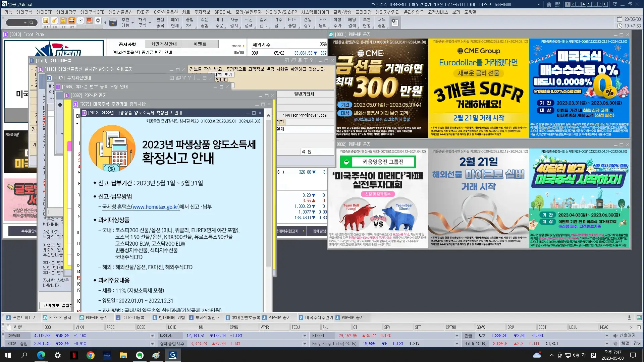Image resolution: width=644 pixels, height=362 pixels.
Task: Expand the 추천메뉴 dropdown arrow
Action: [133, 23]
